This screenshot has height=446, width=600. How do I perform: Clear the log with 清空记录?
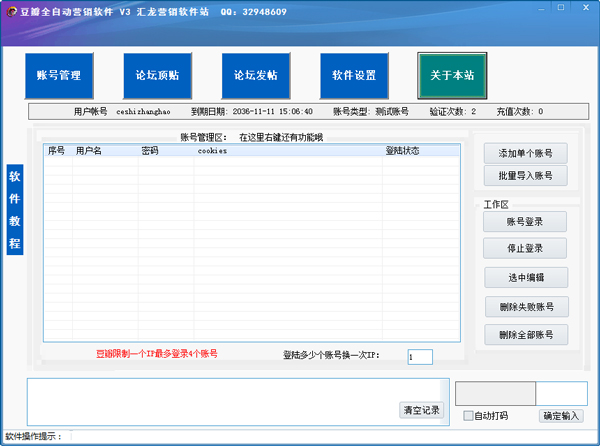coord(421,410)
